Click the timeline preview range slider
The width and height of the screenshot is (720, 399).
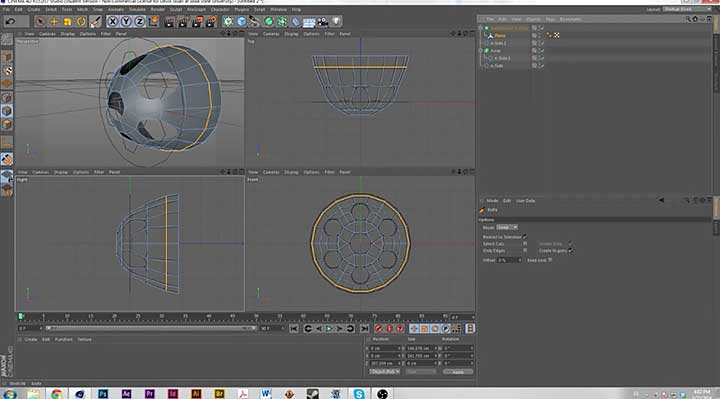[x=151, y=328]
